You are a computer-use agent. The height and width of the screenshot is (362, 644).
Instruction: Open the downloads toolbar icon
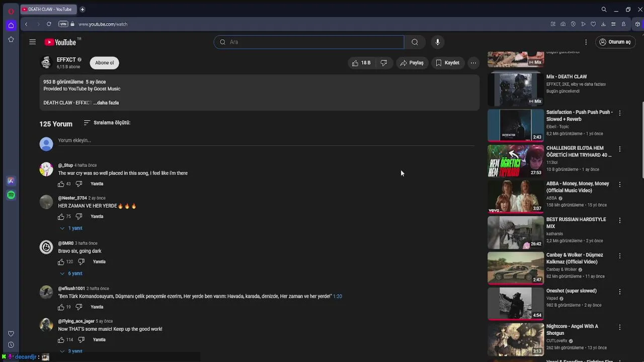[x=603, y=24]
